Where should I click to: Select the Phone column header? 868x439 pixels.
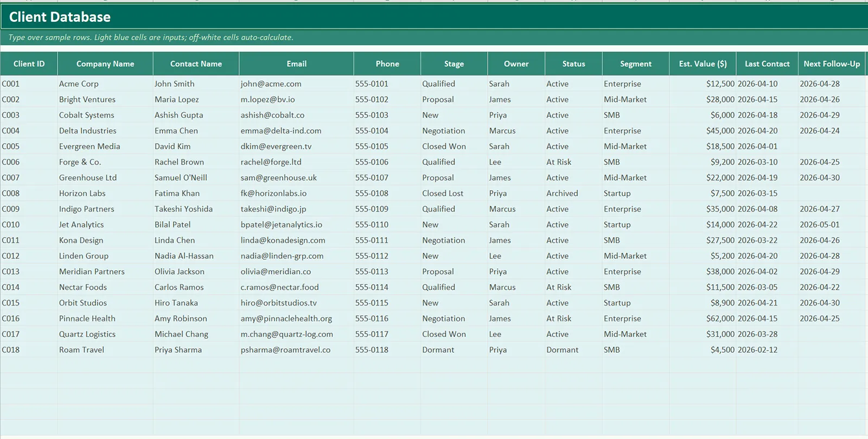387,63
